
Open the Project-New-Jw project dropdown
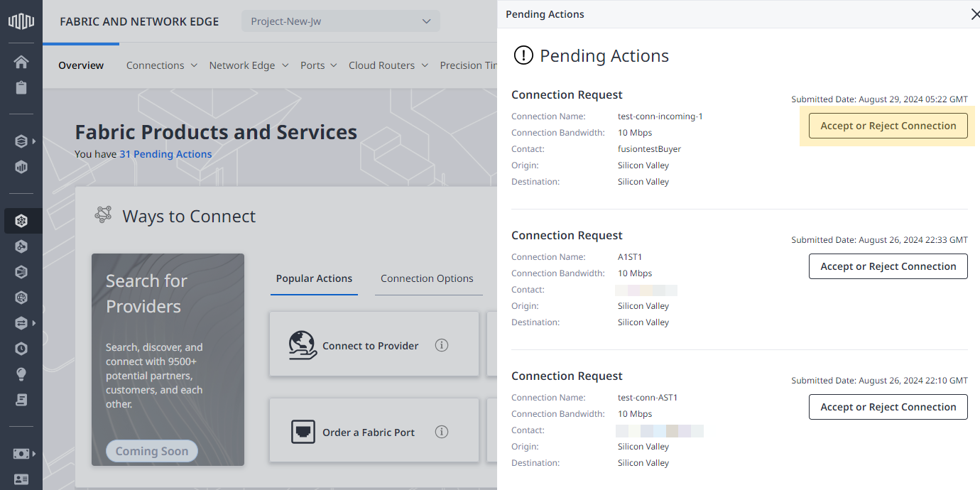point(341,21)
